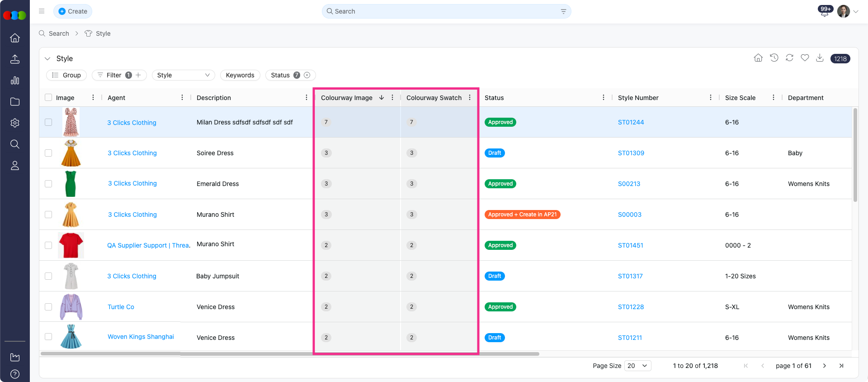868x382 pixels.
Task: Click the horizontal scrollbar under the table
Action: tap(289, 354)
